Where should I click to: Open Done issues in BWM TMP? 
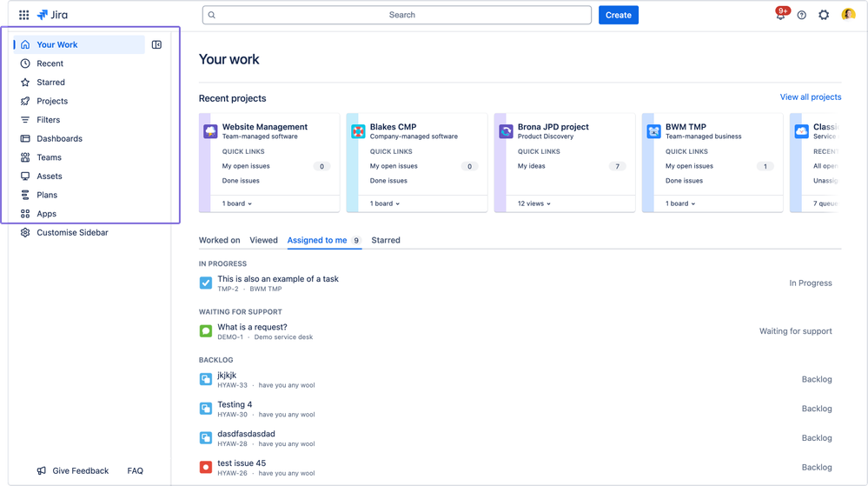click(684, 181)
